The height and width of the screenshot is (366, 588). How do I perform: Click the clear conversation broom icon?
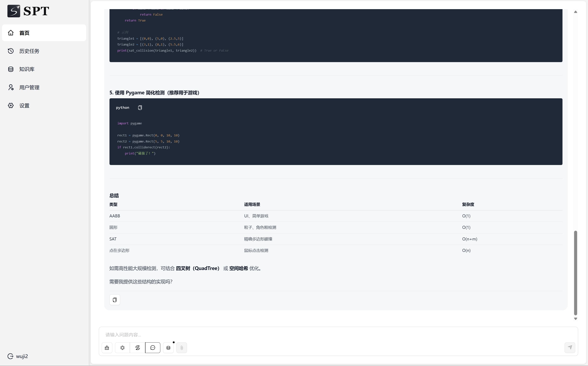pos(107,348)
